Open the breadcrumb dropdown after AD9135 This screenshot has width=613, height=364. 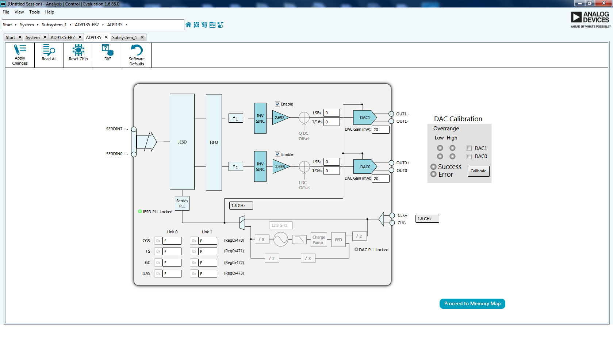pos(127,25)
